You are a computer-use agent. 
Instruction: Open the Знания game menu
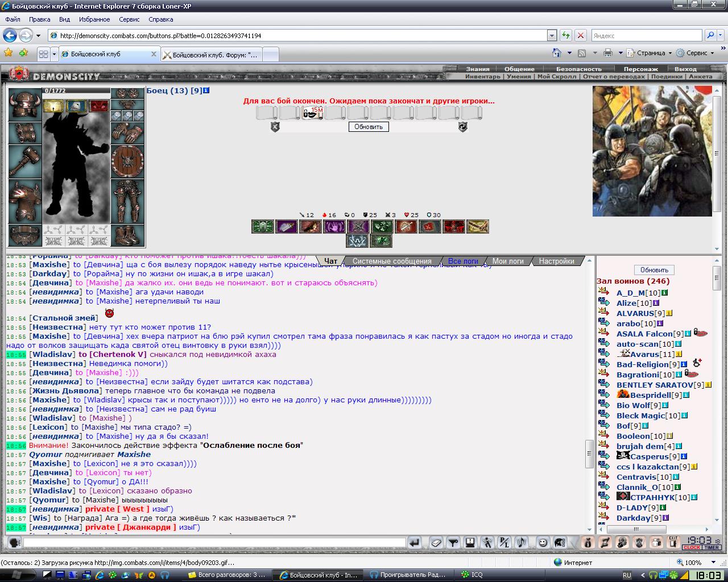tap(478, 69)
